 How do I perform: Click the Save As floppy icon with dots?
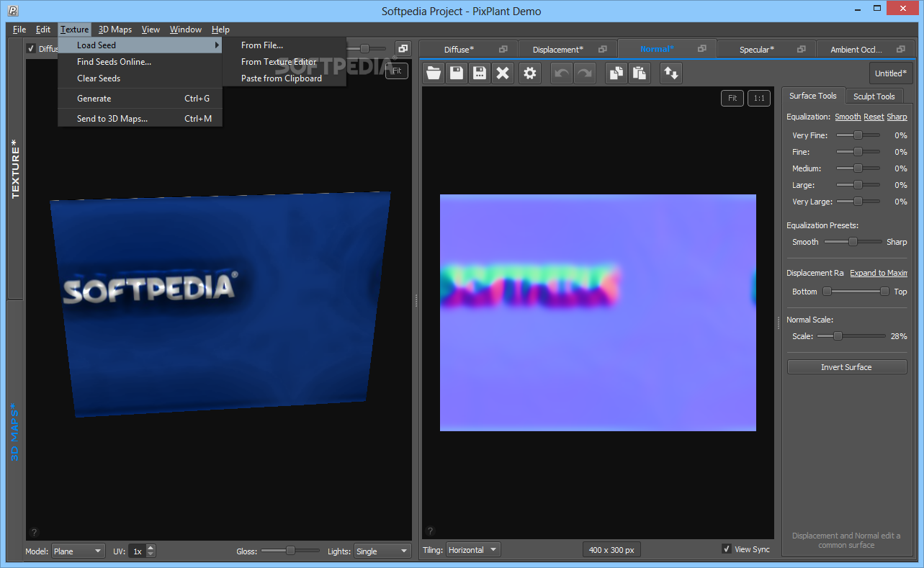pyautogui.click(x=480, y=73)
